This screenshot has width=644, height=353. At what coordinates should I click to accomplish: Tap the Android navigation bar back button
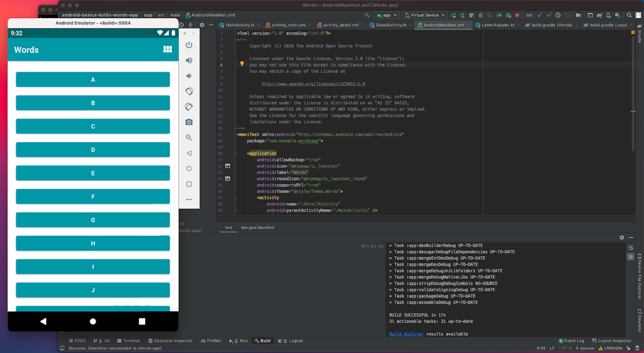click(43, 321)
